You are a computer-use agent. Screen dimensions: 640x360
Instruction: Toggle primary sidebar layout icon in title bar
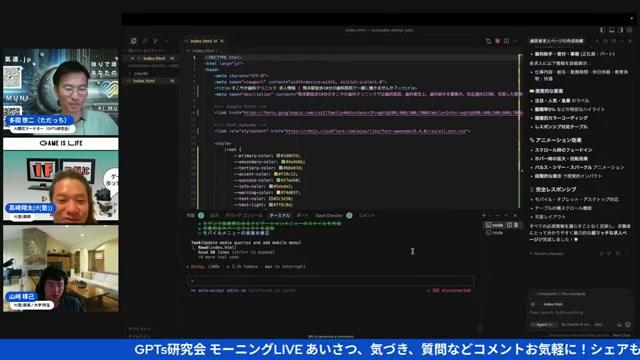[x=602, y=30]
